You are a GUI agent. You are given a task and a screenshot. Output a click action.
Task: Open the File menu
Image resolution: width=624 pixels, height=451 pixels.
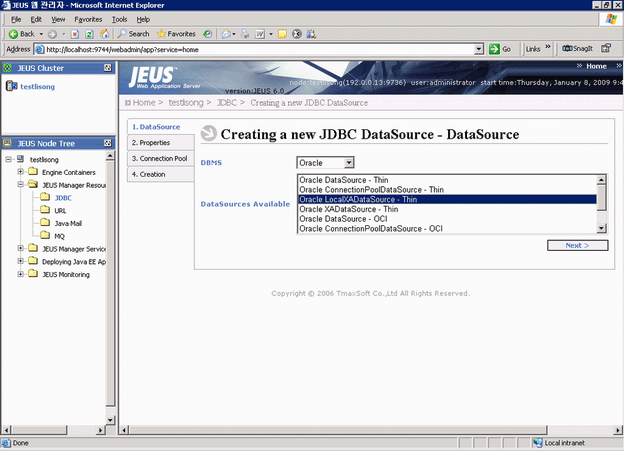click(x=16, y=19)
